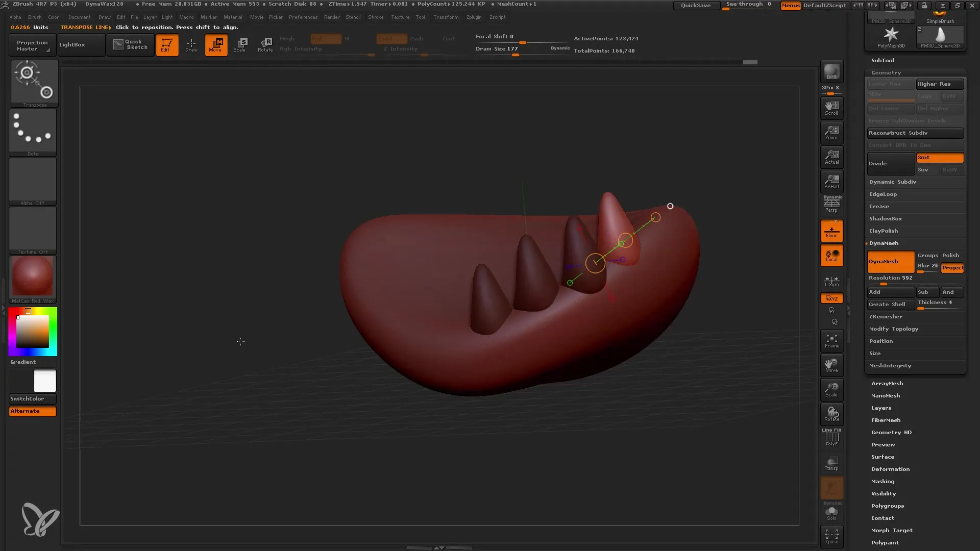This screenshot has height=551, width=980.
Task: Open LightBox browser
Action: [x=81, y=45]
